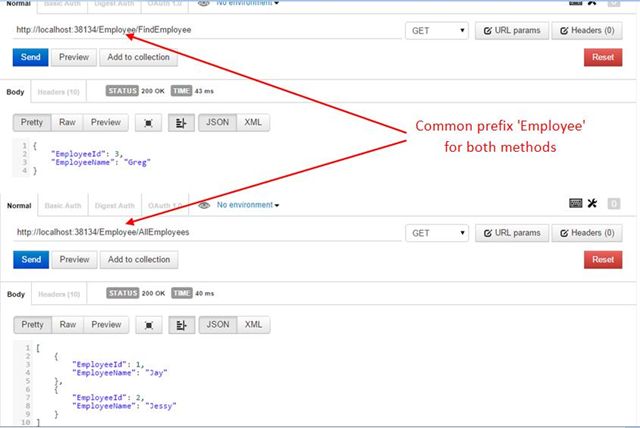640x428 pixels.
Task: Click the "Greg" value in the response
Action: point(137,162)
